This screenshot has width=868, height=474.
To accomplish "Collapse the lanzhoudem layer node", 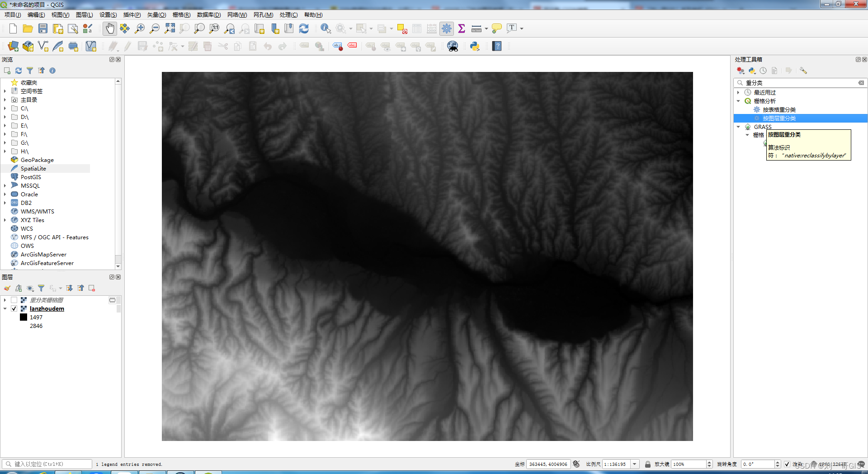I will [x=5, y=308].
